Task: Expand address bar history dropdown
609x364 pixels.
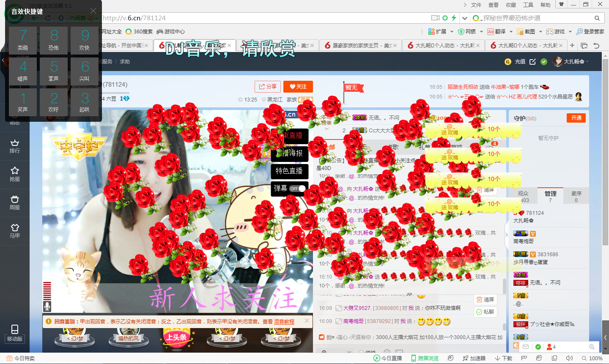Action: click(464, 18)
